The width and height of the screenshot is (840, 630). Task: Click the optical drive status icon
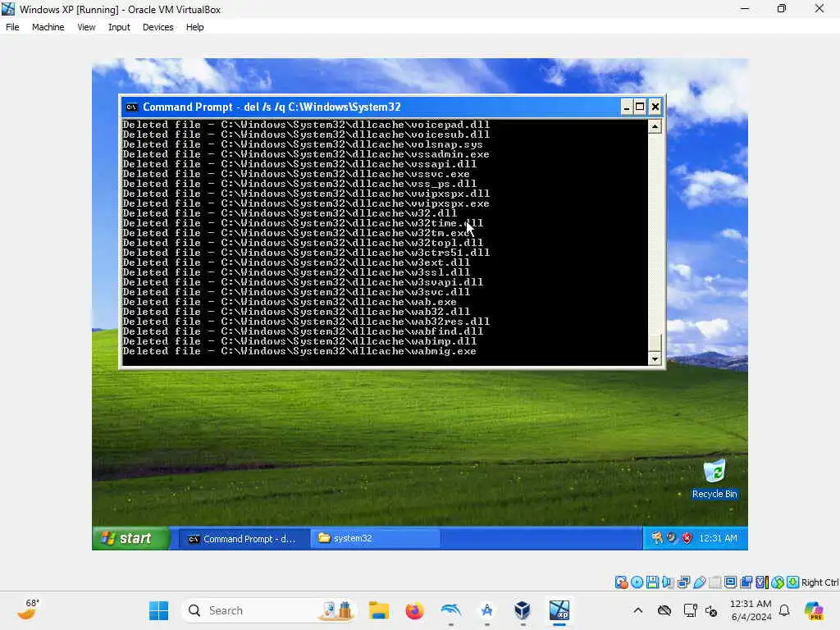point(637,582)
